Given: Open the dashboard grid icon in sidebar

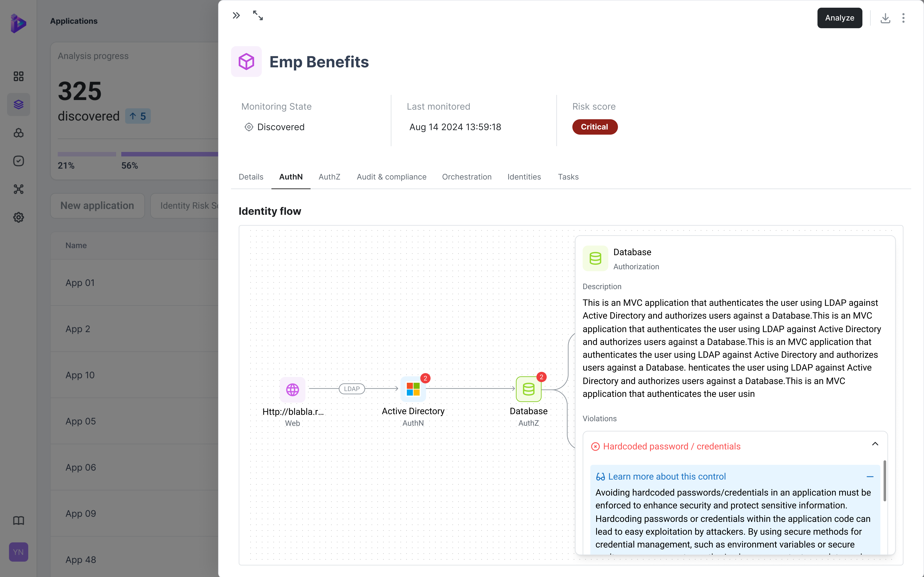Looking at the screenshot, I should (18, 76).
